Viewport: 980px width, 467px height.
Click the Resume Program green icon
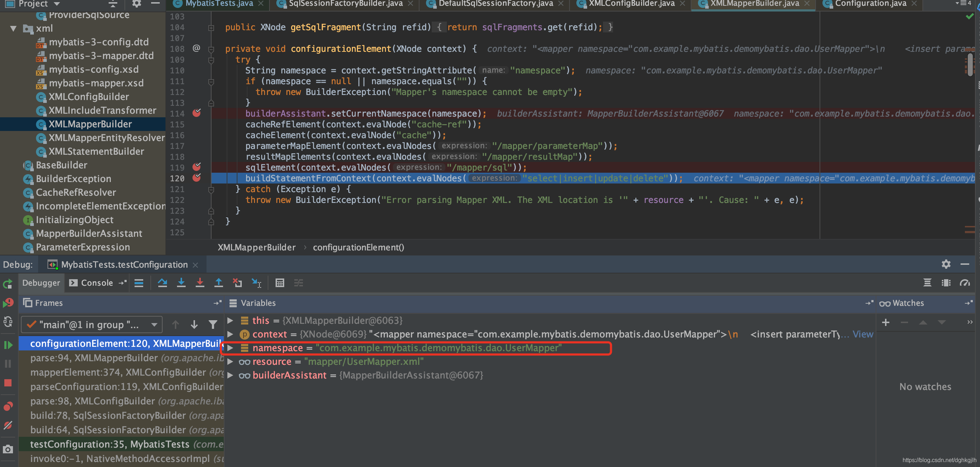(8, 345)
